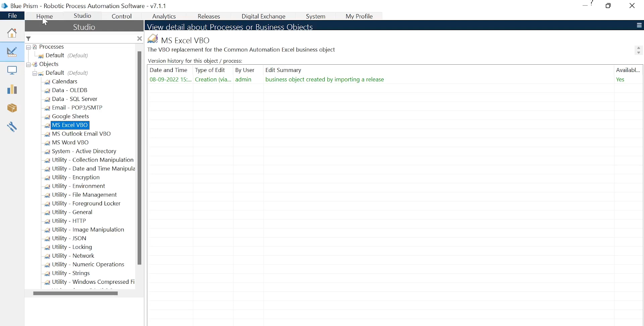Image resolution: width=644 pixels, height=326 pixels.
Task: Click 'business object created by importing a release'
Action: (324, 80)
